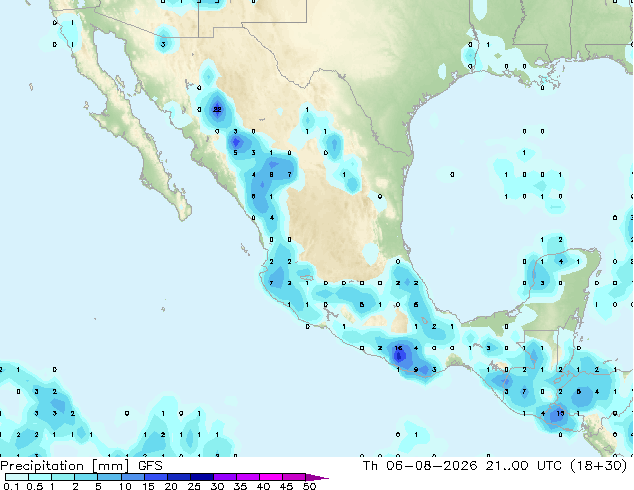634x490 pixels.
Task: Click the "(18+30)" forecast offset text
Action: (x=598, y=465)
